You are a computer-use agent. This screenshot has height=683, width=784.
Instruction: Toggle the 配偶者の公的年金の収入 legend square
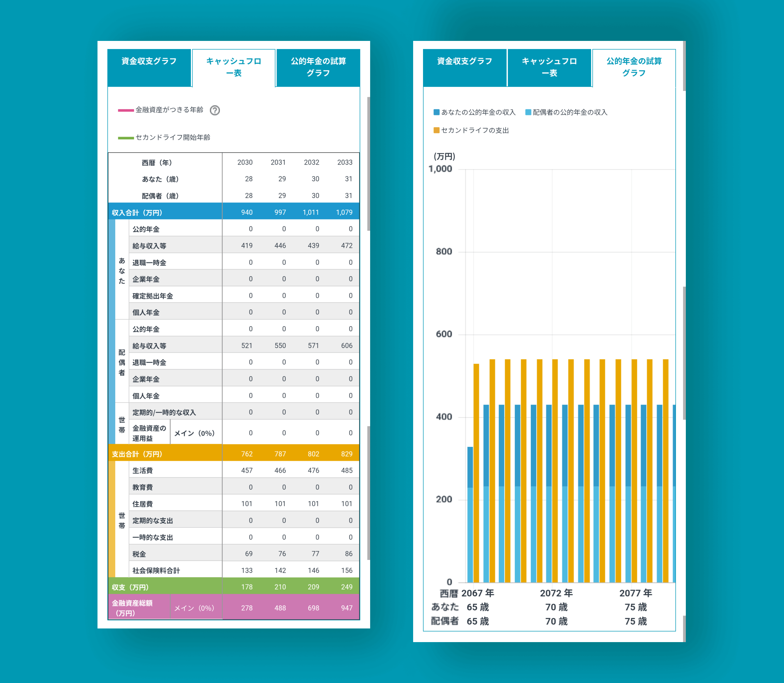coord(528,112)
